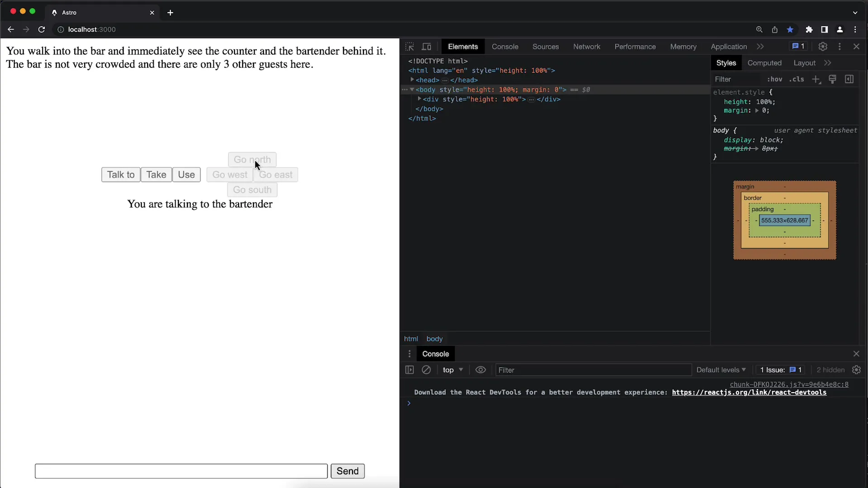Select html in the breadcrumb bar
868x488 pixels.
pyautogui.click(x=411, y=339)
